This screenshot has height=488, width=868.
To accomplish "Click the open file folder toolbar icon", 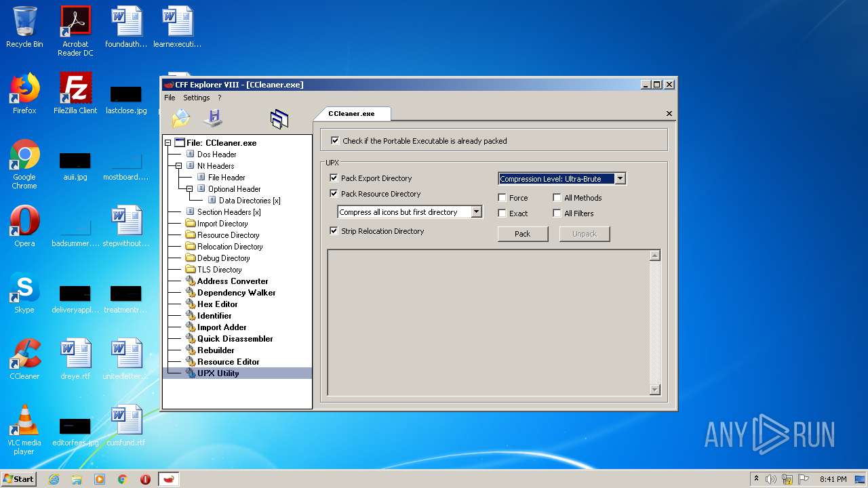I will pos(181,119).
